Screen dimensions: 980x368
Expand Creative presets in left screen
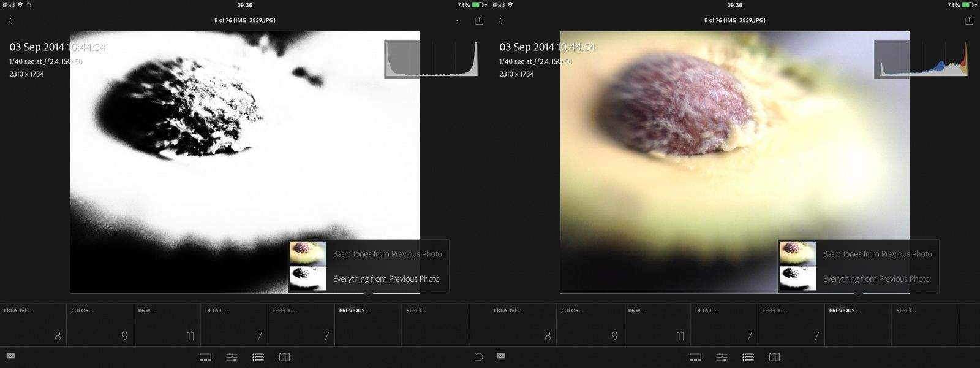tap(33, 324)
